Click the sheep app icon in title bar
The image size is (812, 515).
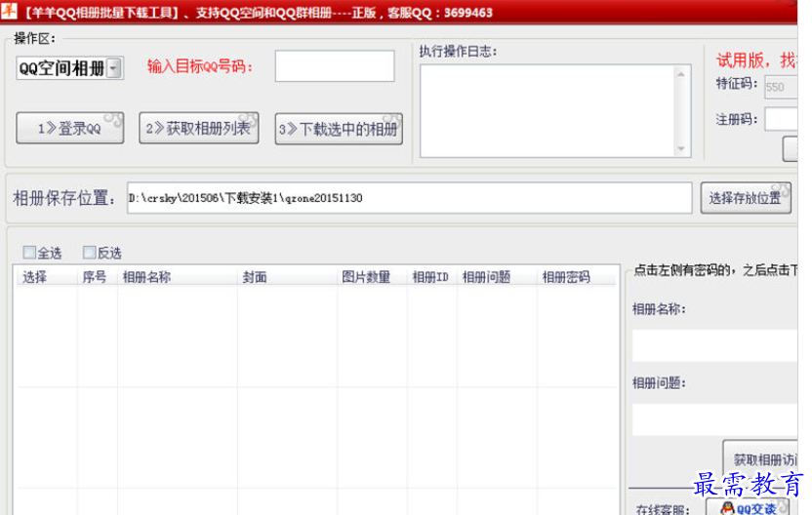point(9,11)
